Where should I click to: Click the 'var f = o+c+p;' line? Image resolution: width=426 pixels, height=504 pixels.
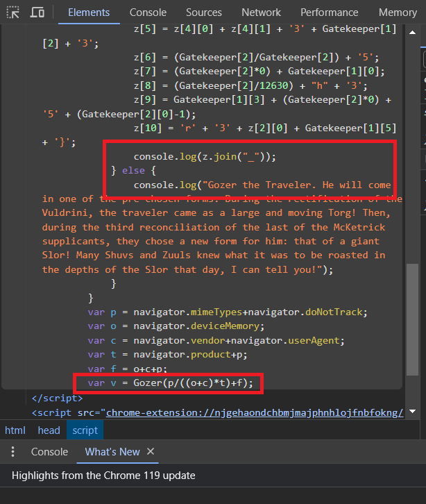128,369
